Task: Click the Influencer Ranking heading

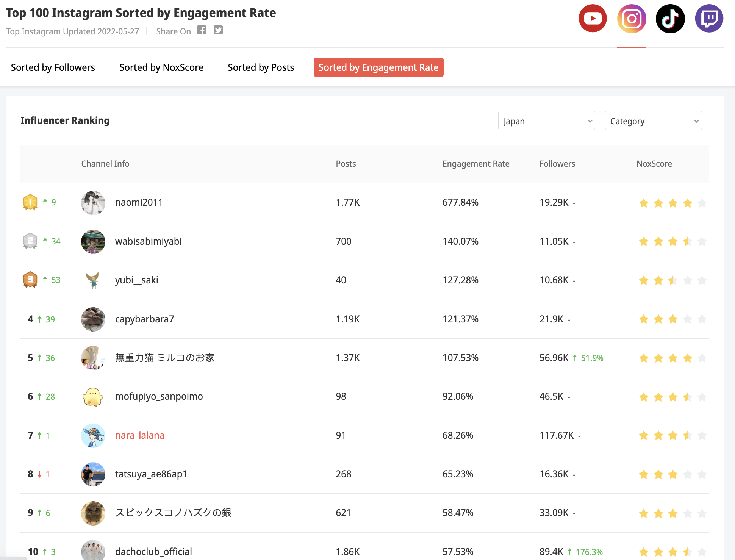Action: coord(65,120)
